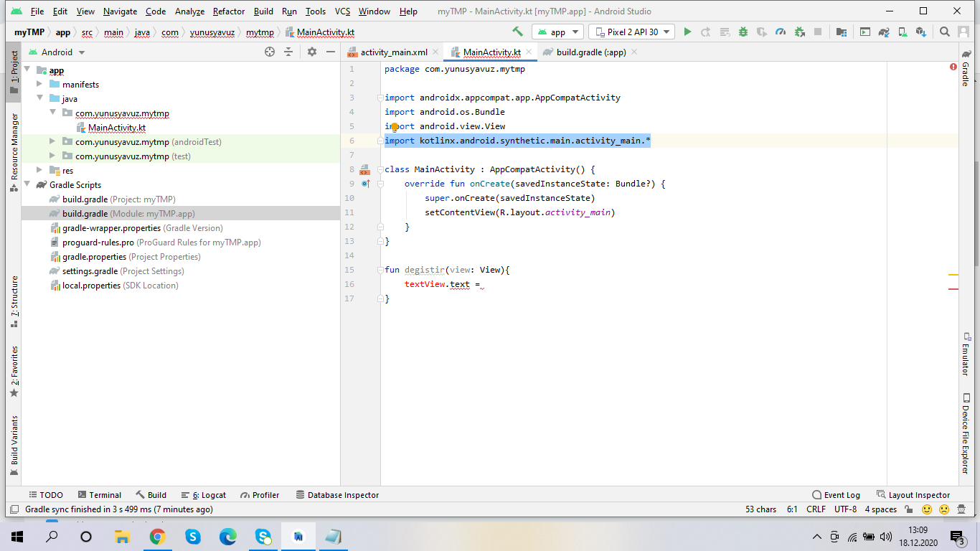The image size is (980, 551).
Task: Click the override gutter icon on line 9
Action: (x=364, y=184)
